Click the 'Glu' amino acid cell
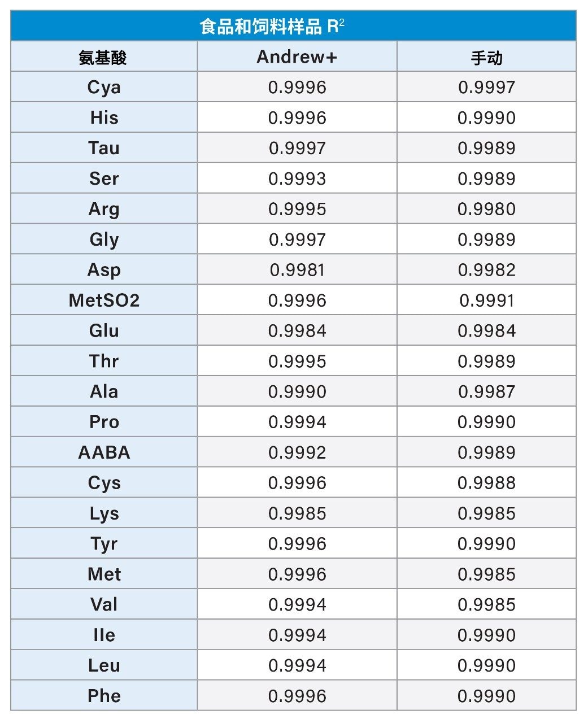The height and width of the screenshot is (723, 588). 104,331
